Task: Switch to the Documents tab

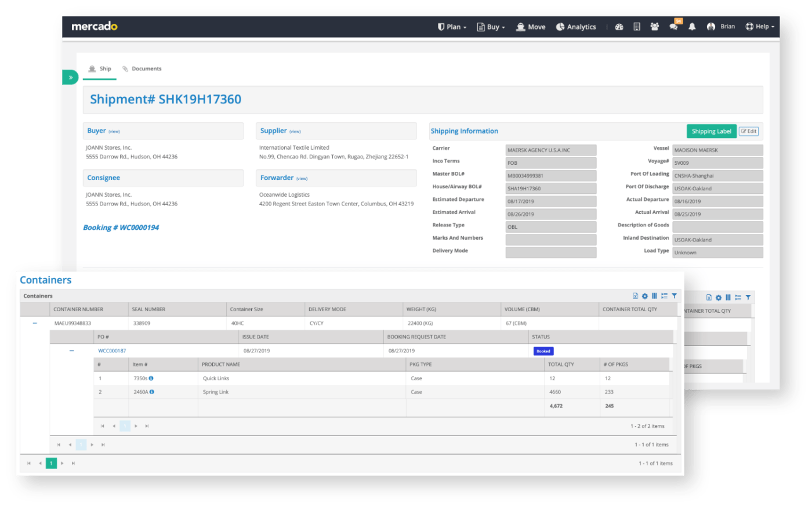Action: (142, 69)
